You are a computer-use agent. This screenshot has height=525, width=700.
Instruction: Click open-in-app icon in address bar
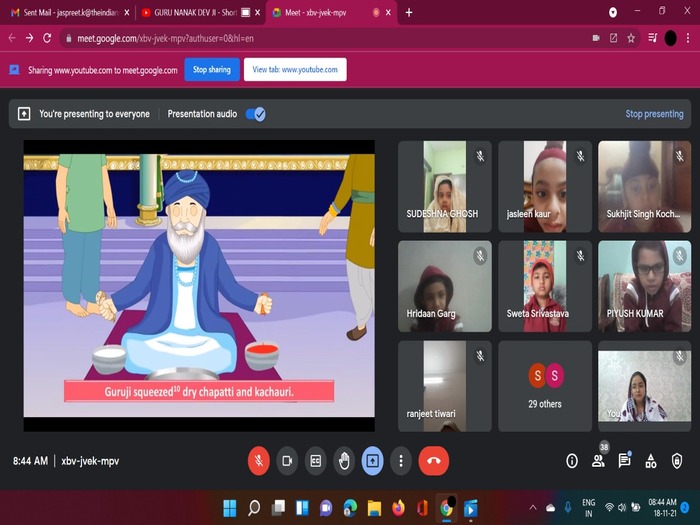613,38
